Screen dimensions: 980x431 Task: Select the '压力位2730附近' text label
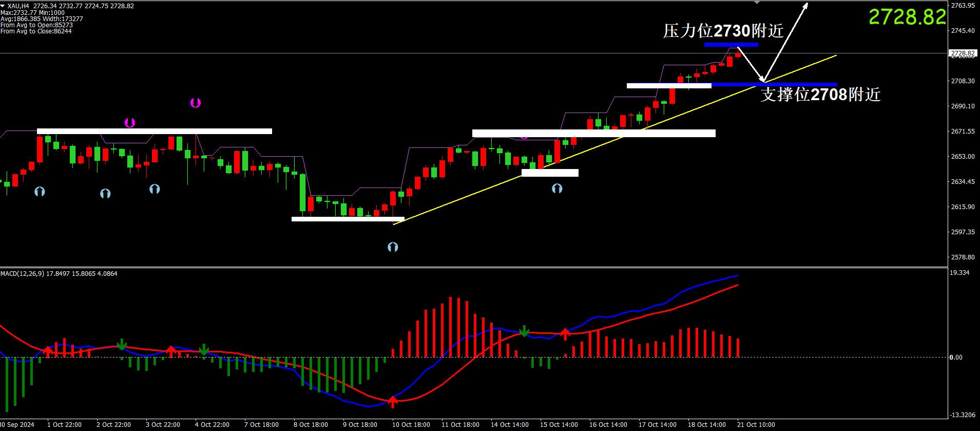pyautogui.click(x=723, y=31)
